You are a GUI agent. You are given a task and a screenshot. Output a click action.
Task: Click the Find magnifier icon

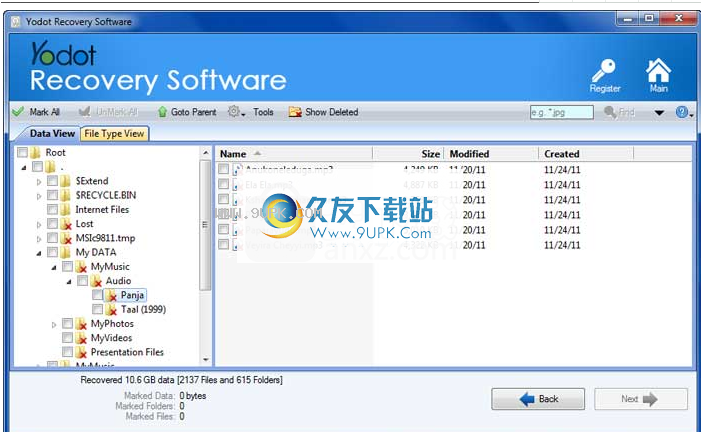coord(610,112)
